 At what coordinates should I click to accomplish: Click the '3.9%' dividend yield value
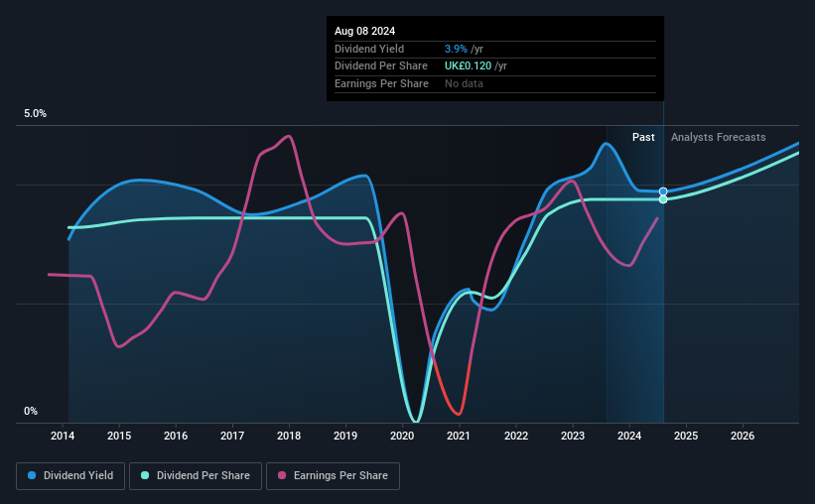pos(456,49)
